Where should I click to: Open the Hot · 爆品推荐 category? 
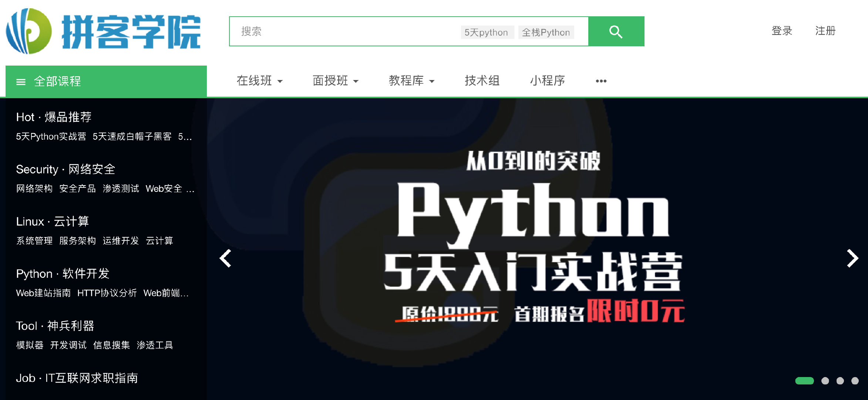(x=54, y=117)
